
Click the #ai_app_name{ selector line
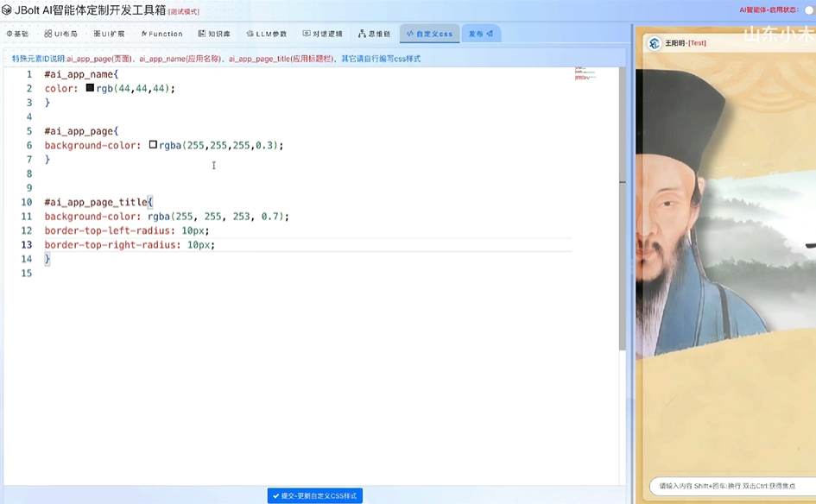pos(82,74)
